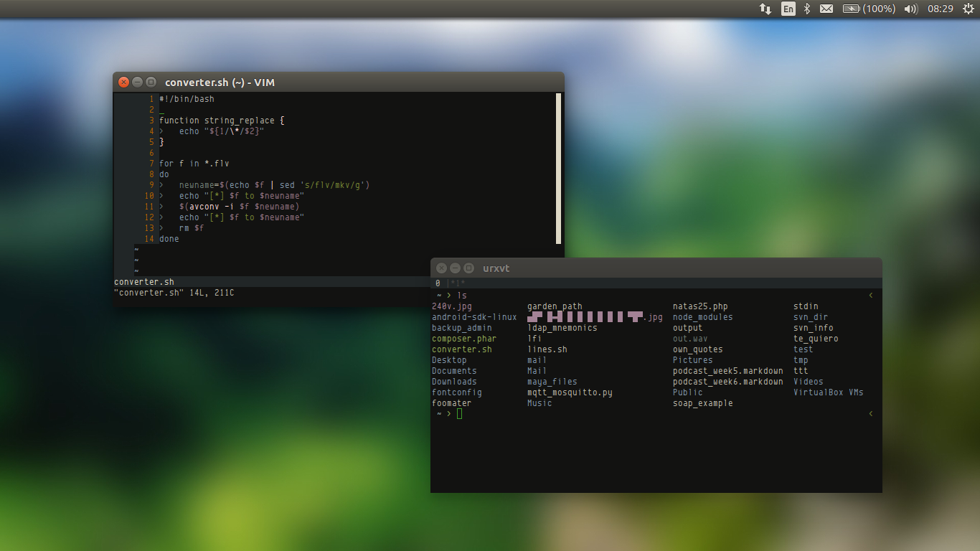Select urxvt tab 0

click(x=438, y=283)
